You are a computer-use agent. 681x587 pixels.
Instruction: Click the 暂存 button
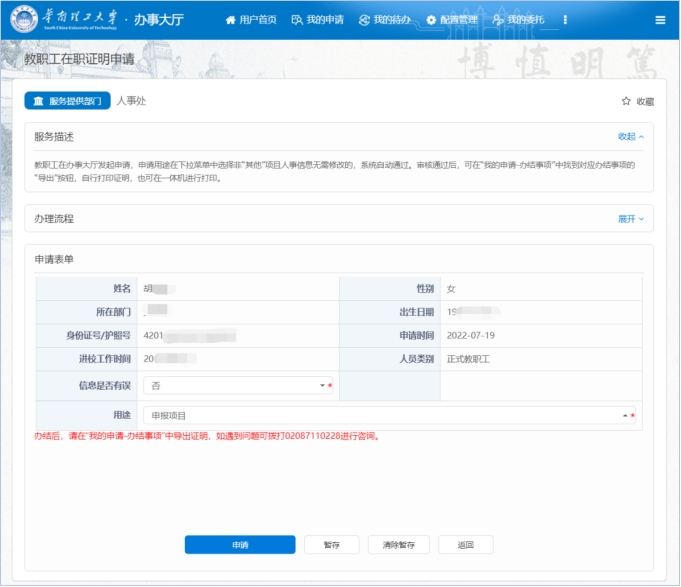[331, 545]
